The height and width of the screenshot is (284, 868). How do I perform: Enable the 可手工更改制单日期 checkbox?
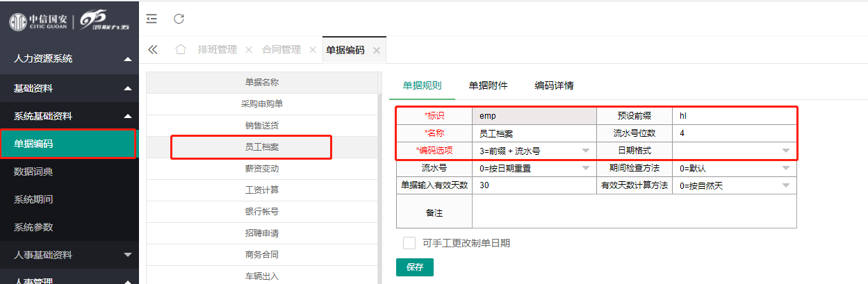click(x=409, y=243)
